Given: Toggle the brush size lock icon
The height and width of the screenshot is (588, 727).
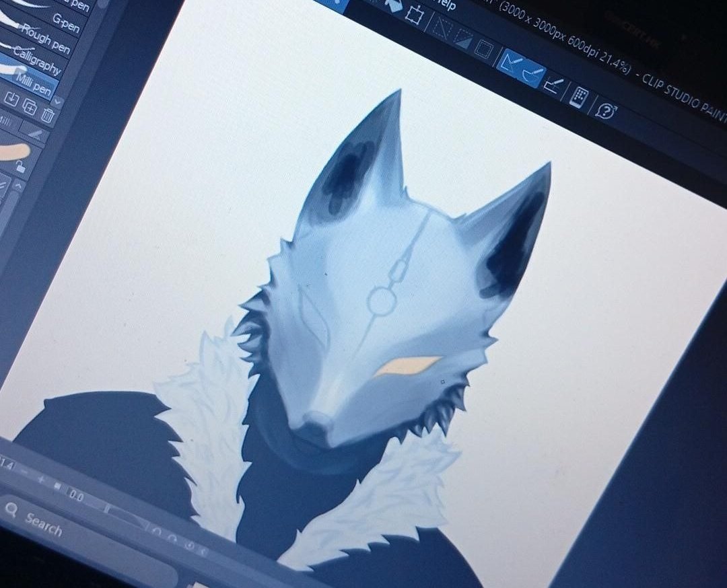Looking at the screenshot, I should 20,167.
